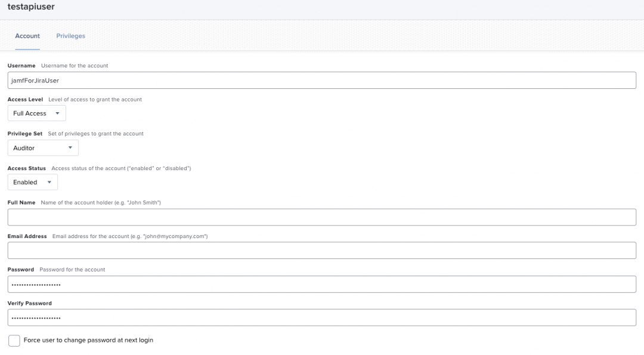Screen dimensions: 644x355
Task: Select the Access Level caret arrow
Action: [58, 113]
